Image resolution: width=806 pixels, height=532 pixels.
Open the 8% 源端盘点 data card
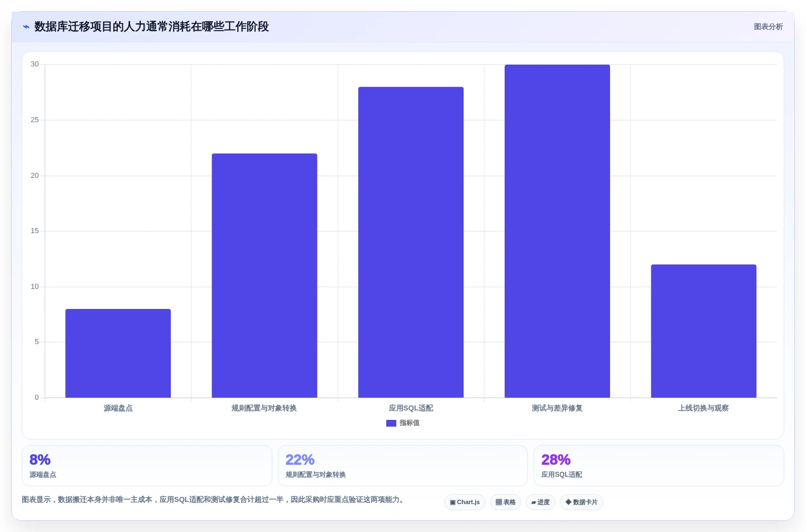click(x=147, y=466)
